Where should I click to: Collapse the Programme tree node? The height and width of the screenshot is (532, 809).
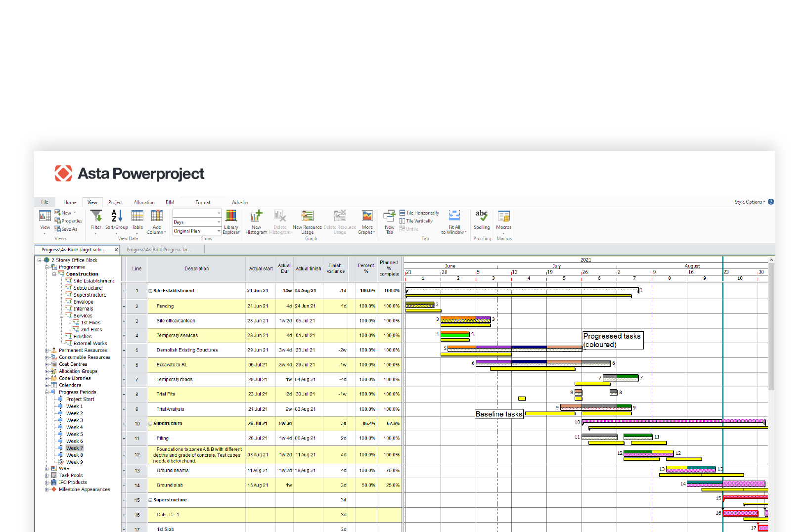47,267
